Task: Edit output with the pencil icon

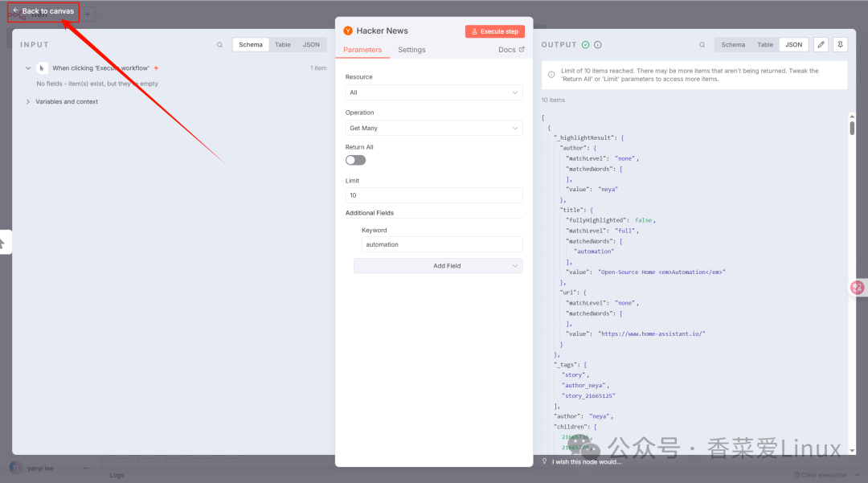Action: coord(821,45)
